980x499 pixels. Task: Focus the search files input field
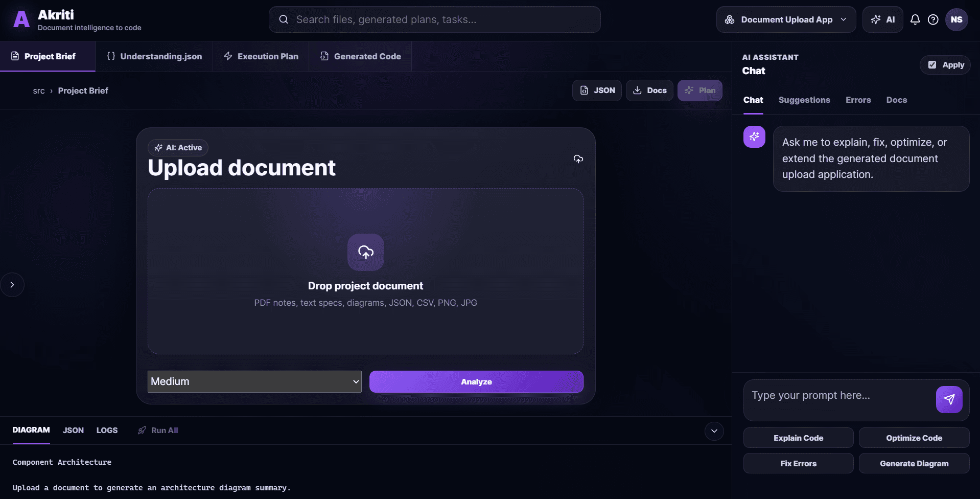434,19
